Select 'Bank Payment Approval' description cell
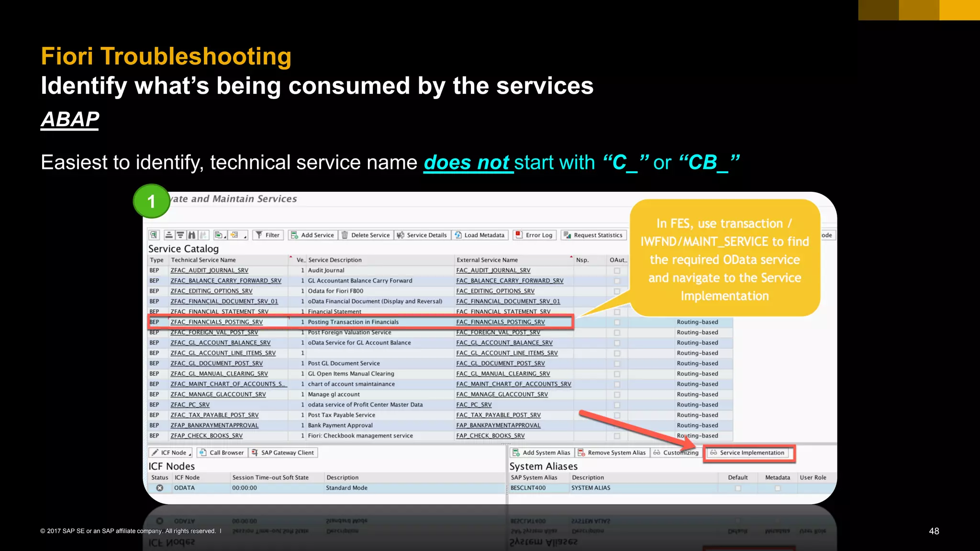 [x=380, y=425]
